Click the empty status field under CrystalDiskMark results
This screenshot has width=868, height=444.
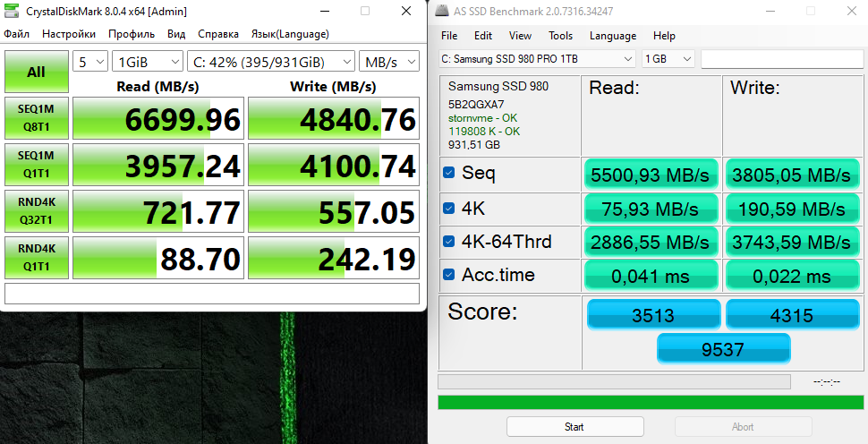(212, 294)
